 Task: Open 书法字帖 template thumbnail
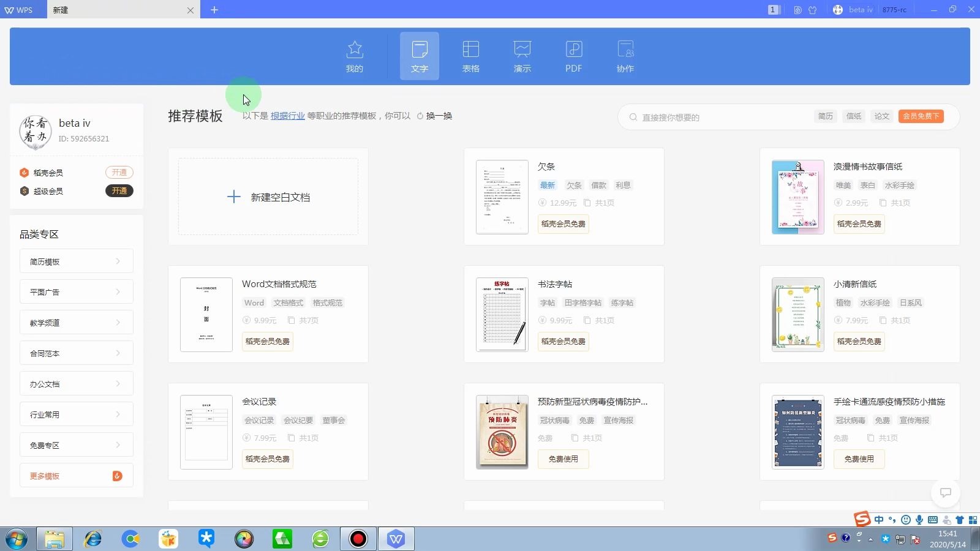(502, 315)
